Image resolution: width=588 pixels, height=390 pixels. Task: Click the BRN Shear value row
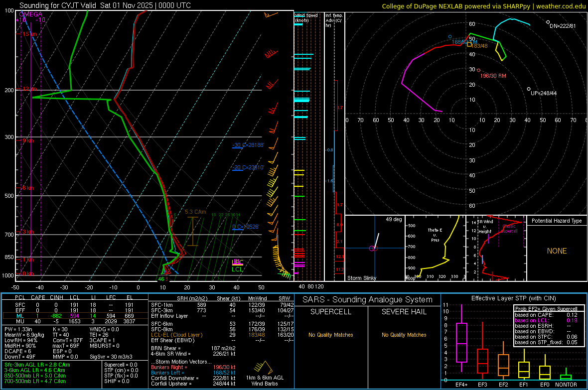pos(193,348)
